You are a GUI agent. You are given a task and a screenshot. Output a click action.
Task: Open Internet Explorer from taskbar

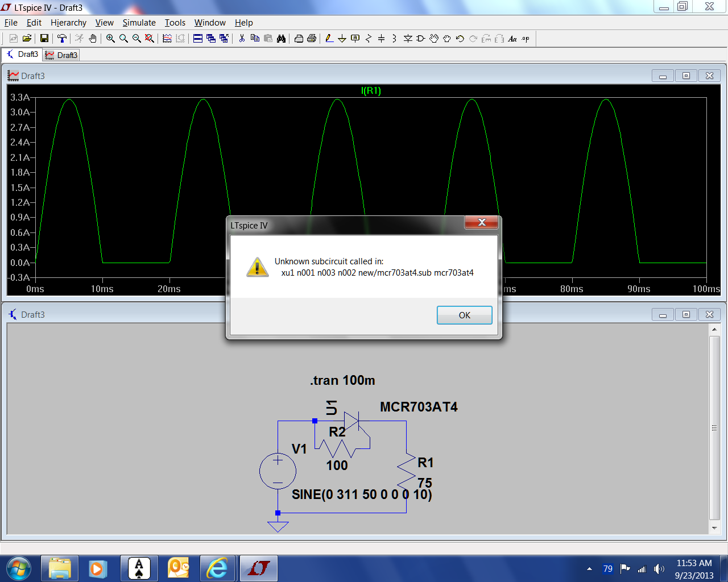click(x=217, y=568)
